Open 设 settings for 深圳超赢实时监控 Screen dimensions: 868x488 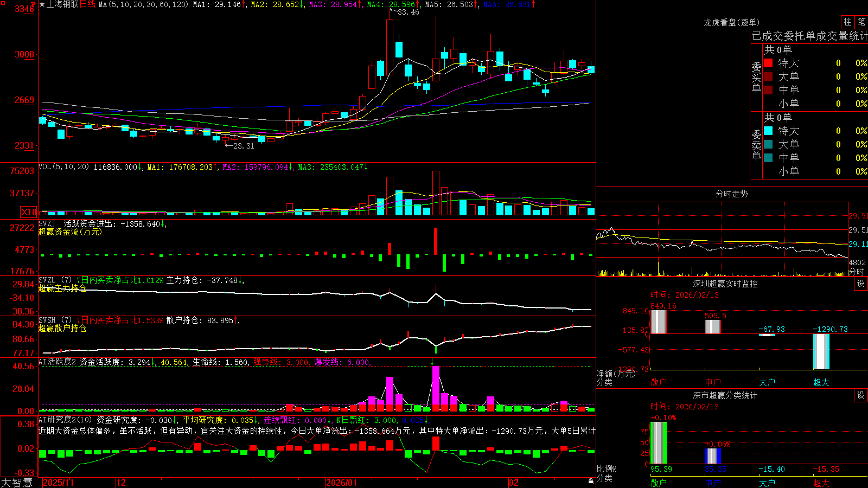coord(861,284)
